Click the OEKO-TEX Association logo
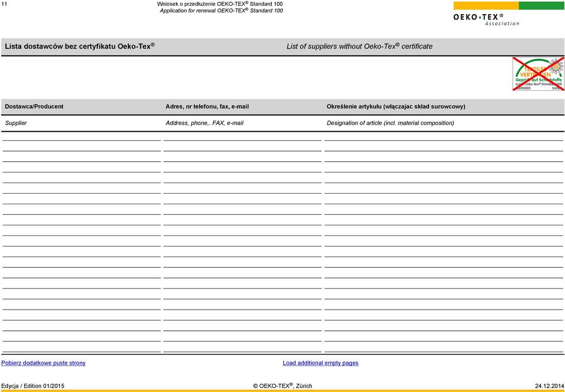This screenshot has height=392, width=565. pos(508,14)
